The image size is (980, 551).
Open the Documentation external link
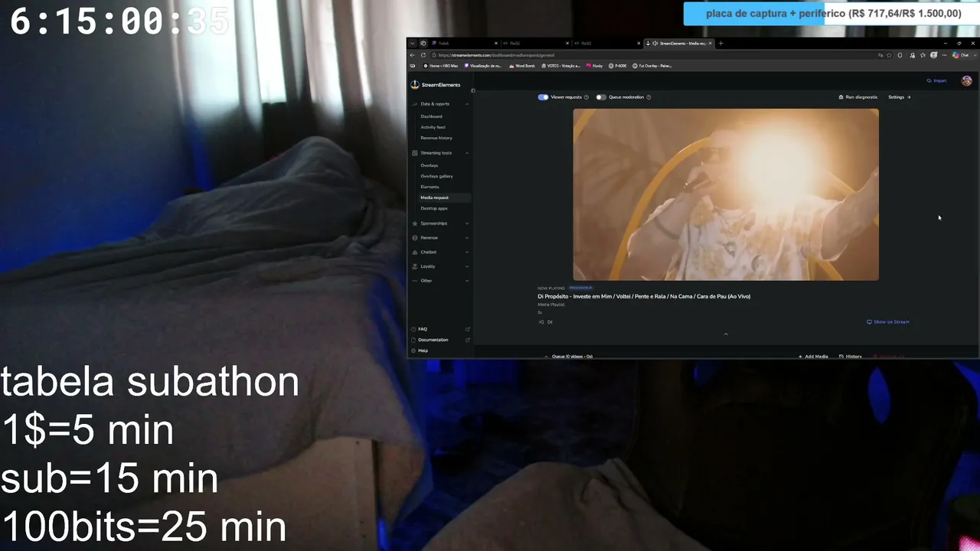point(440,340)
